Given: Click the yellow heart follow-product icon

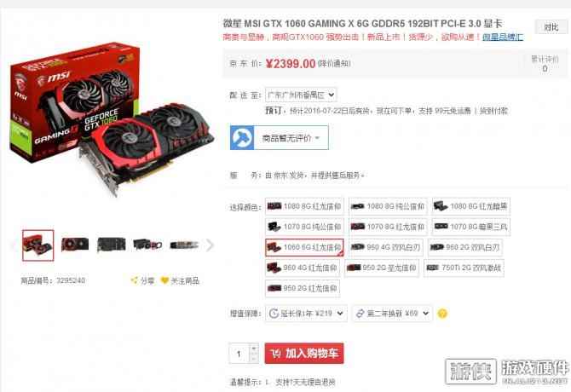Looking at the screenshot, I should point(164,280).
